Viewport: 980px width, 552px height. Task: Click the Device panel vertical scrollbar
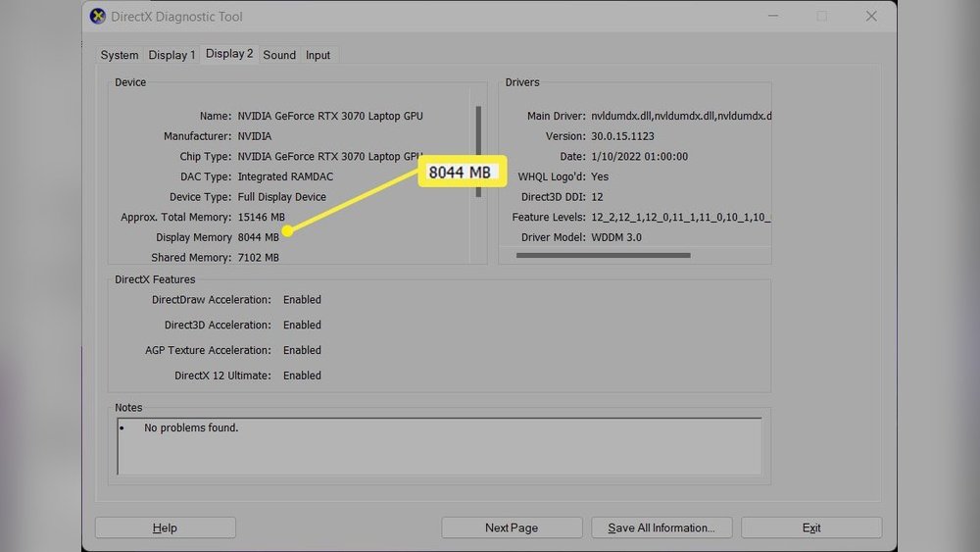pyautogui.click(x=479, y=152)
